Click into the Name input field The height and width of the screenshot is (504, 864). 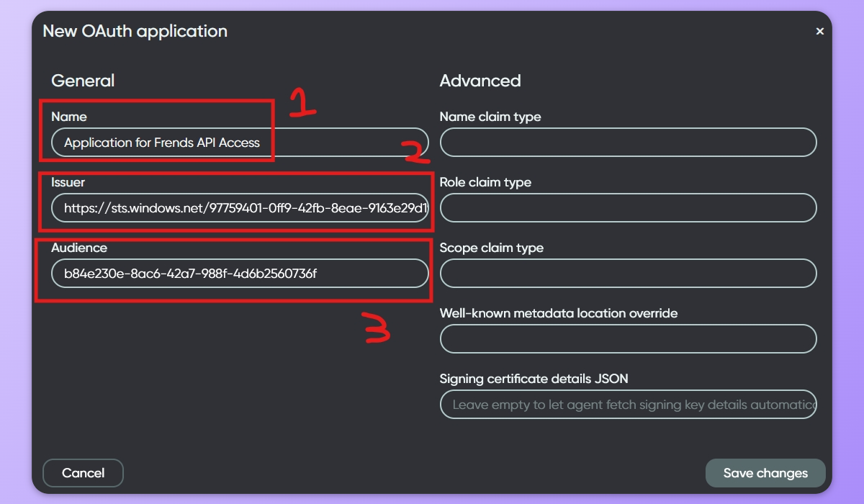[240, 143]
